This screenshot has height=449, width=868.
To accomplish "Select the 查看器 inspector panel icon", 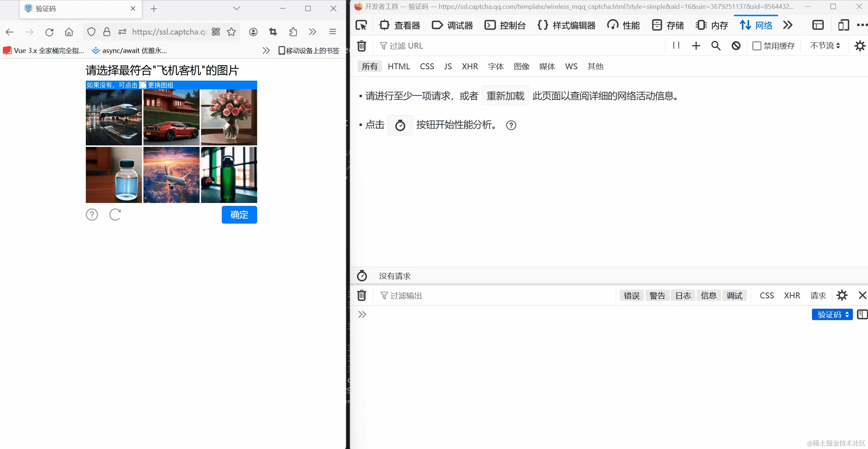I will pos(384,25).
